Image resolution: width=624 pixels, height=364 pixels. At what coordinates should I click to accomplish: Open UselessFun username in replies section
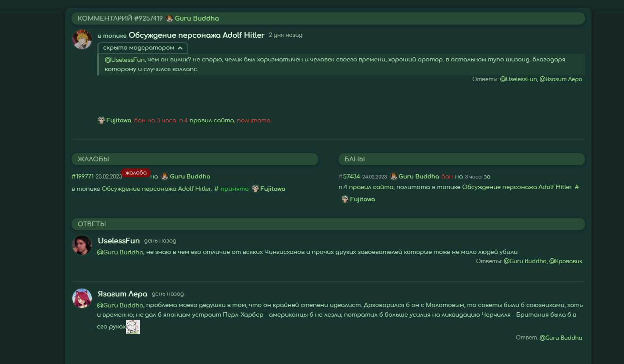click(x=118, y=241)
